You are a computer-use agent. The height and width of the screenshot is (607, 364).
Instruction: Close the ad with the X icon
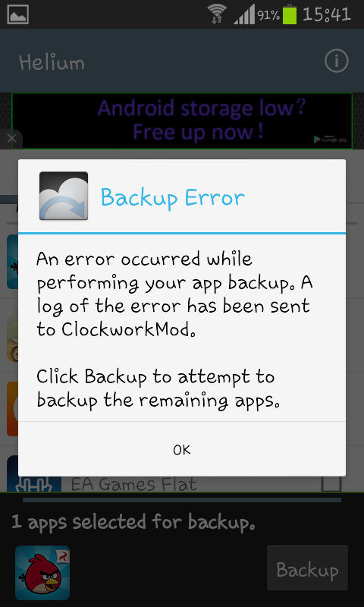pos(11,139)
